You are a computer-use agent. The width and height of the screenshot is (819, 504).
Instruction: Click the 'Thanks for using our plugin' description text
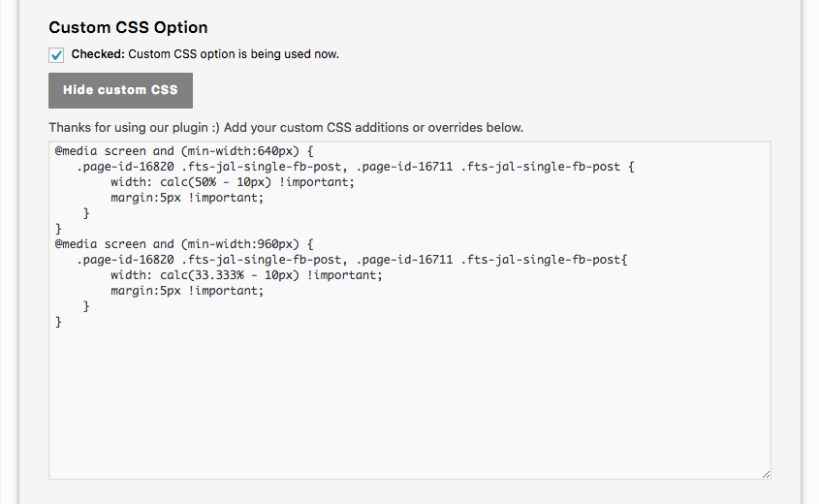coord(286,127)
